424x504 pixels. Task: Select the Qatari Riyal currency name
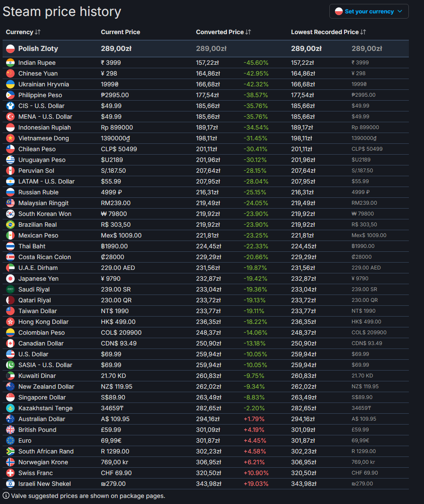[x=35, y=300]
